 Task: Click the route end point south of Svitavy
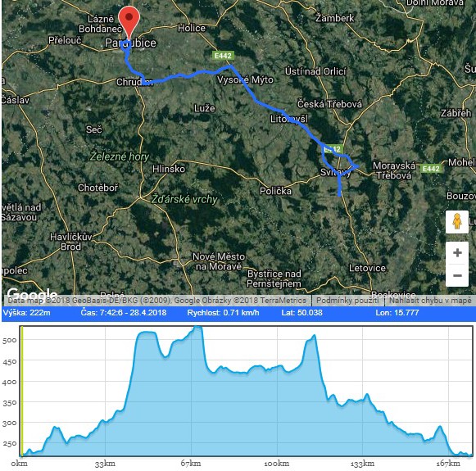click(339, 194)
